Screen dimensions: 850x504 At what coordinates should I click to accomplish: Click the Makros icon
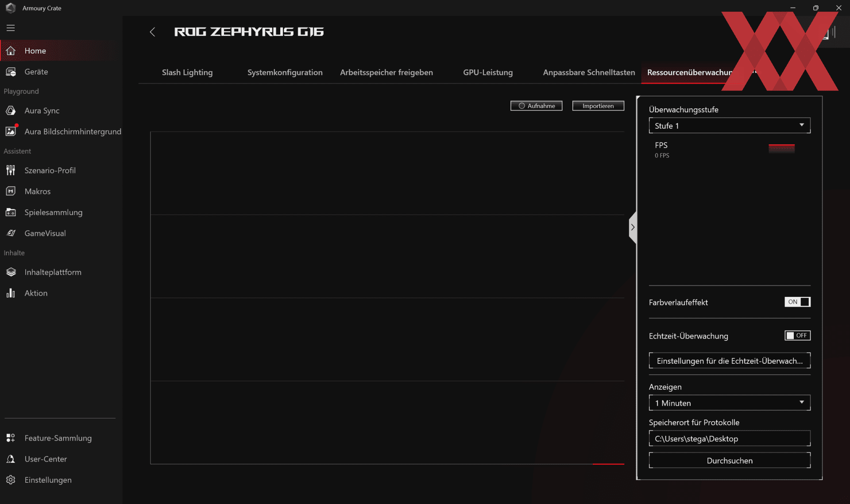coord(11,191)
